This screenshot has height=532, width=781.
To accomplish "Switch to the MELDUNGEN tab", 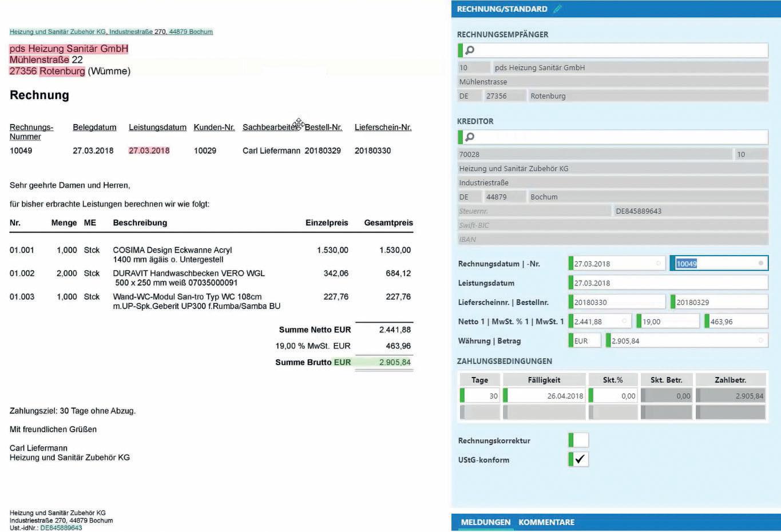I will [x=485, y=522].
